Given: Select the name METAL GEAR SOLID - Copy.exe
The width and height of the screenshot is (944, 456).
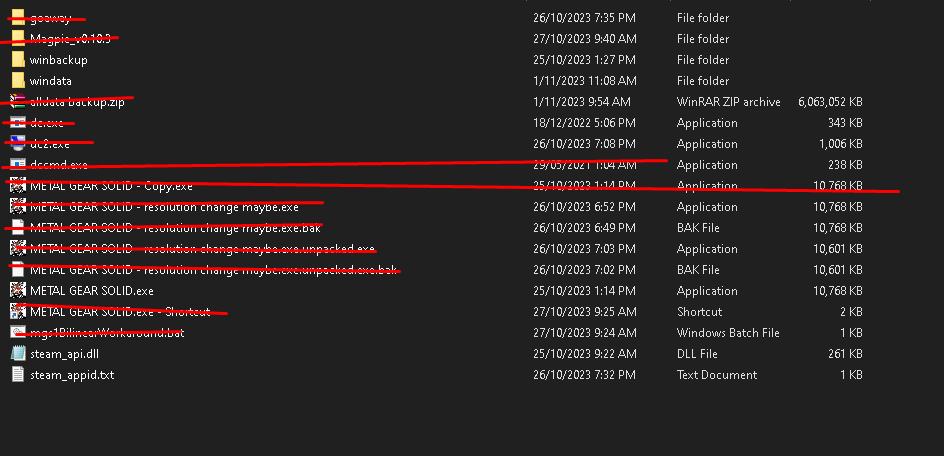Looking at the screenshot, I should pyautogui.click(x=111, y=186).
